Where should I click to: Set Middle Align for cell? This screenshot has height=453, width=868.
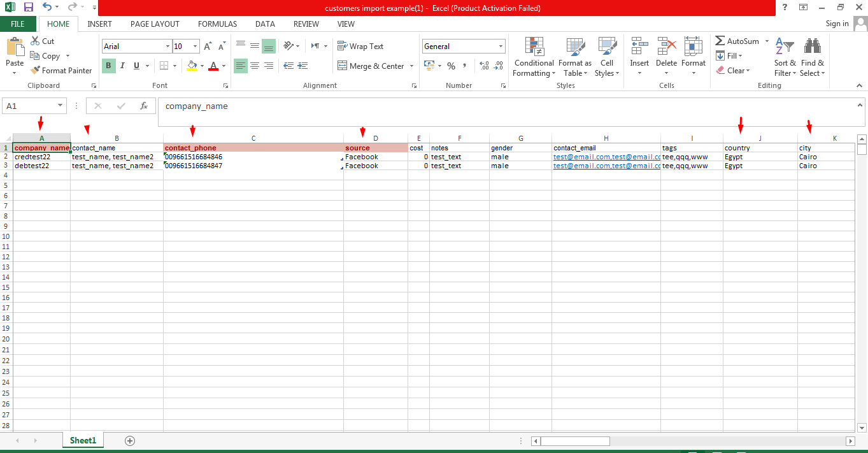pos(254,46)
